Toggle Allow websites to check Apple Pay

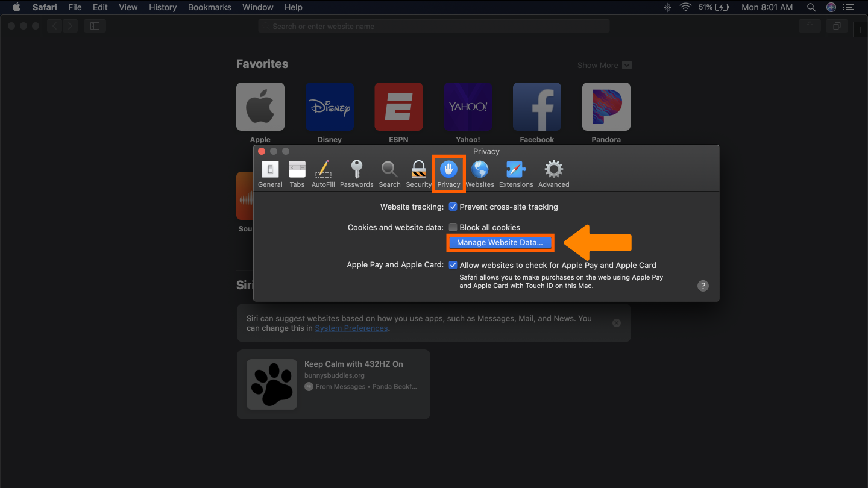click(x=453, y=265)
